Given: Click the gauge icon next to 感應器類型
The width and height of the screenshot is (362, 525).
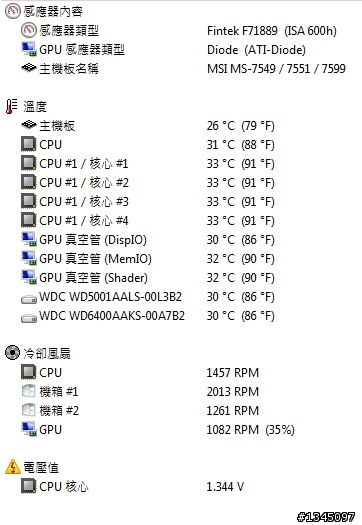Looking at the screenshot, I should pos(29,30).
